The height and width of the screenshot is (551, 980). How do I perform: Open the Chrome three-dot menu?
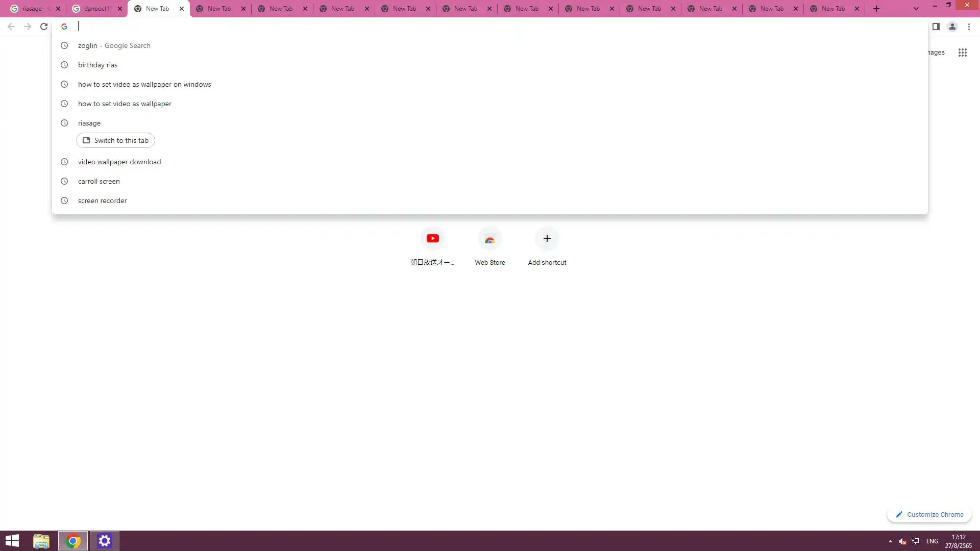[x=969, y=27]
